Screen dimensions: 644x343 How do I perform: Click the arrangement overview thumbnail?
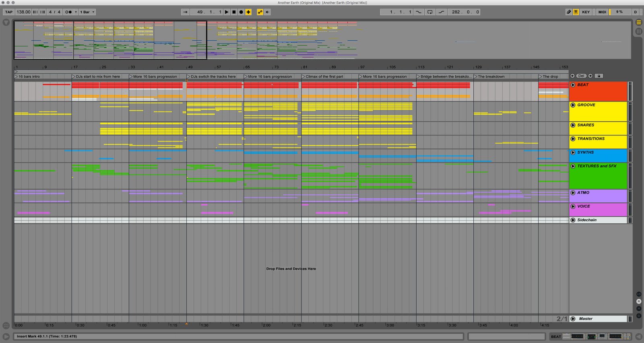322,40
